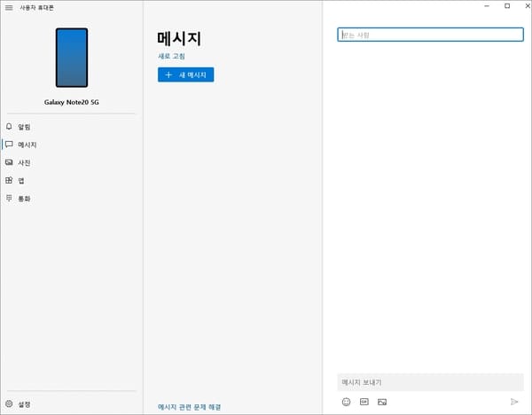Viewport: 532px width, 415px height.
Task: Start a new message with 새 메시지 button
Action: (x=185, y=74)
